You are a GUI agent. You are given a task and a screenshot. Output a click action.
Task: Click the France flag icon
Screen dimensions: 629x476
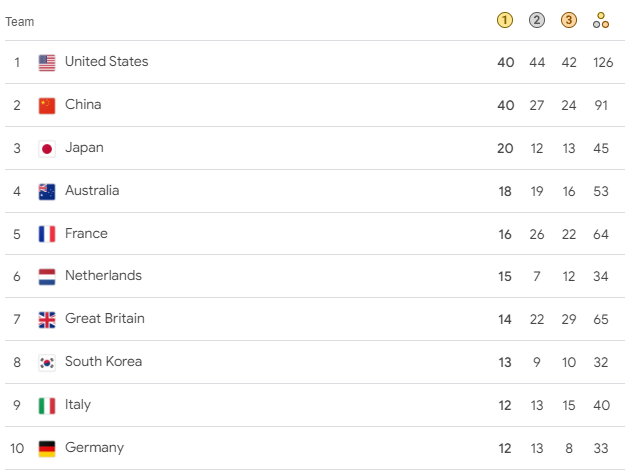(47, 234)
